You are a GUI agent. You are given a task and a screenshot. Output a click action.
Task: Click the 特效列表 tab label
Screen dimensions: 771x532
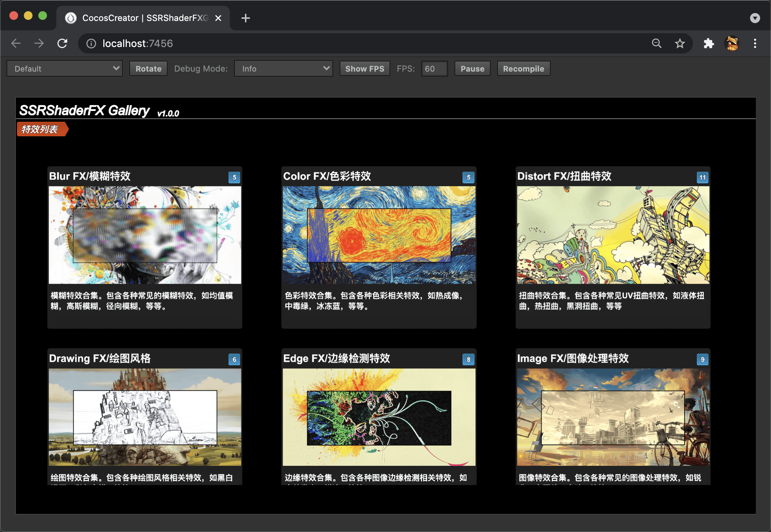pos(40,129)
